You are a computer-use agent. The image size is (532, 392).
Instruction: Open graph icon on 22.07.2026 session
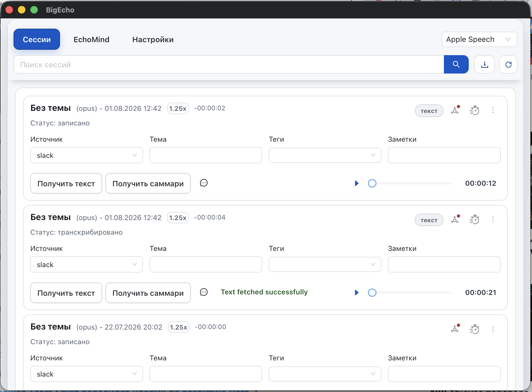click(x=455, y=329)
